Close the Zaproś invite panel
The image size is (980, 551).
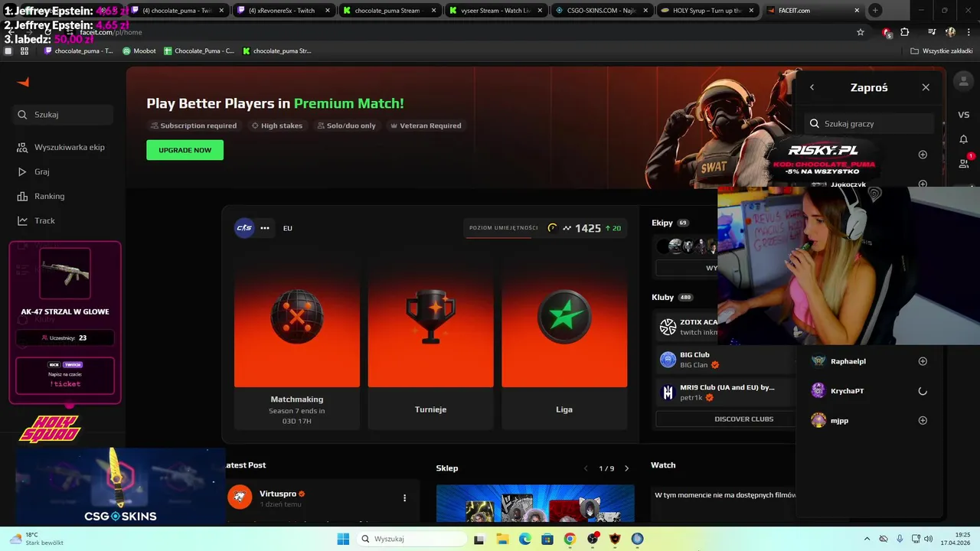pos(926,87)
